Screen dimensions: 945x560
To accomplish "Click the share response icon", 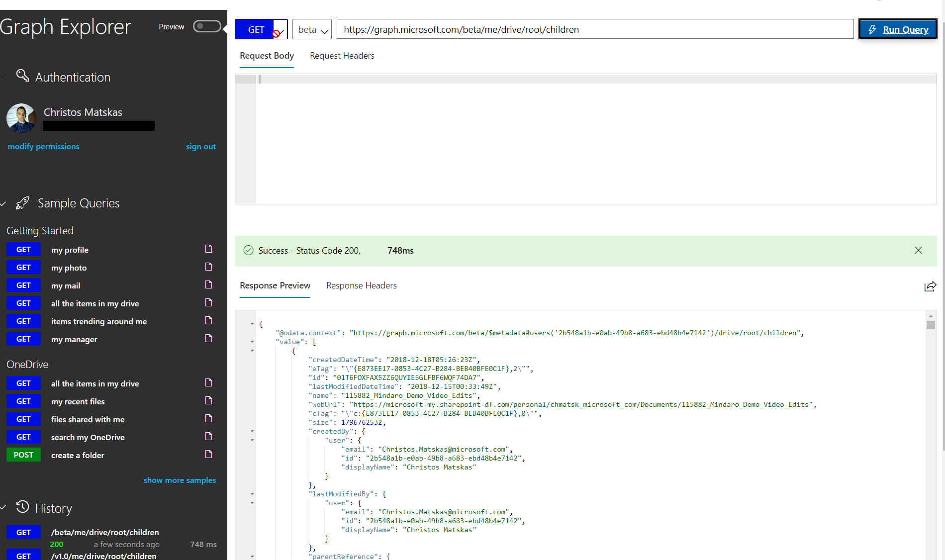I will tap(930, 286).
